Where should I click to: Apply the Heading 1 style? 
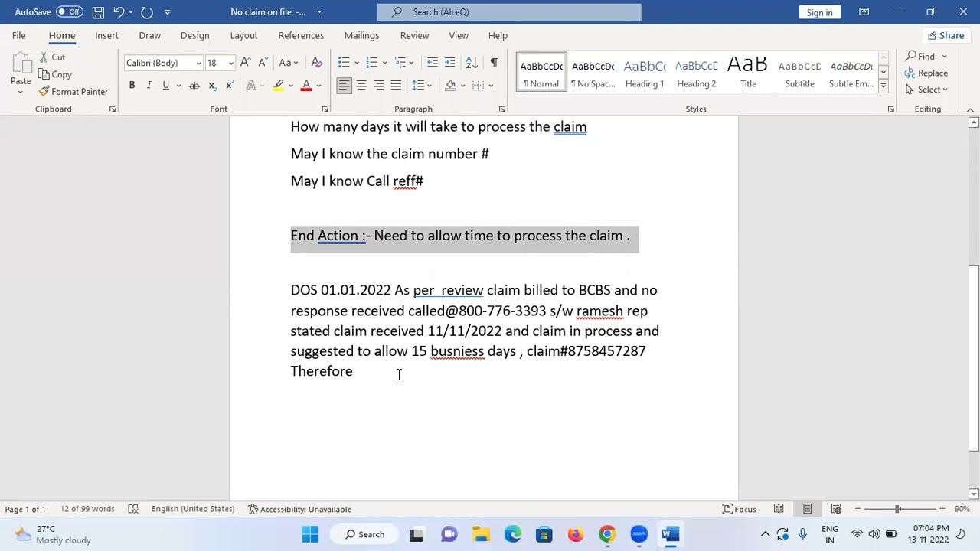[645, 73]
